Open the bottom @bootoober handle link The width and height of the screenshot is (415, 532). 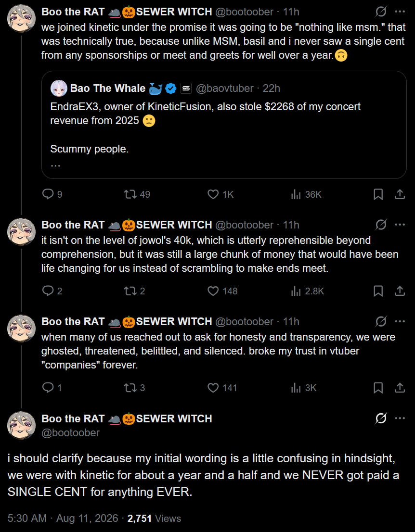(x=70, y=432)
